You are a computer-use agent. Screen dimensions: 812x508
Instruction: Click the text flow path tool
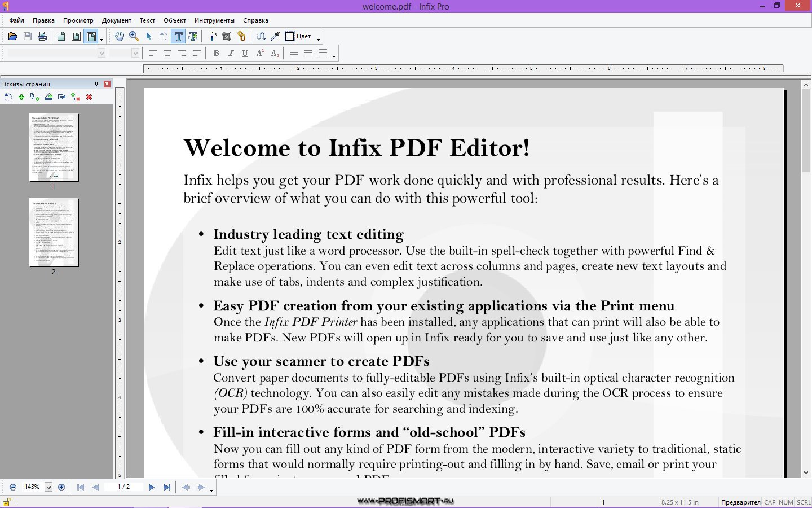tap(261, 37)
